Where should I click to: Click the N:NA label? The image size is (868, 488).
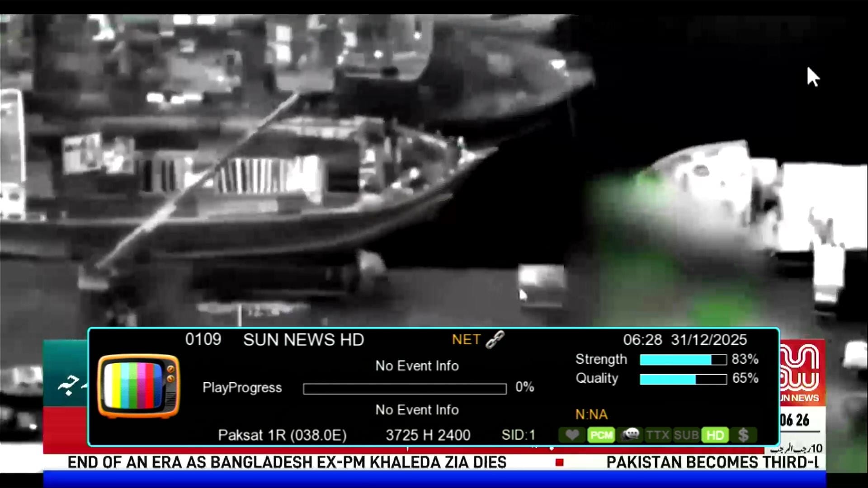click(591, 414)
